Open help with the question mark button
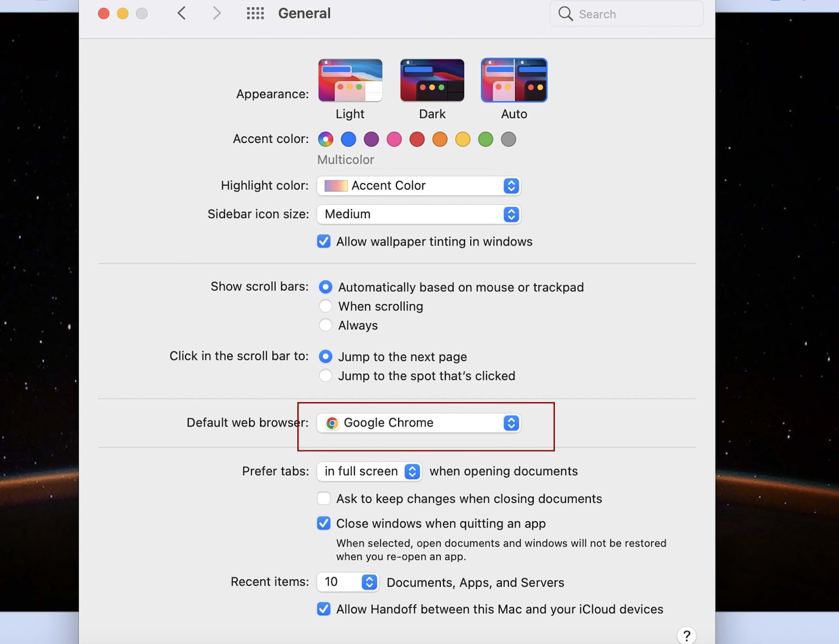839x644 pixels. (686, 636)
